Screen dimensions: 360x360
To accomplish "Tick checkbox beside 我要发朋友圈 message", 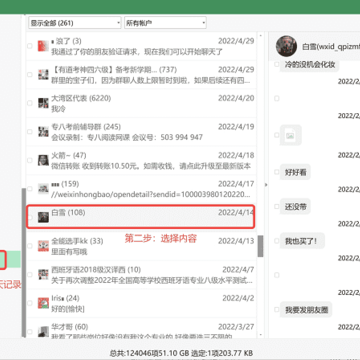I will (x=276, y=310).
